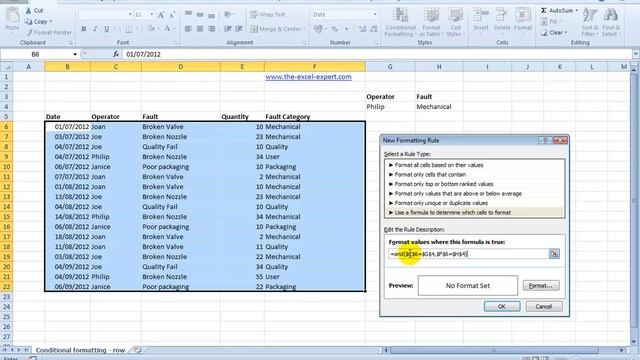Select 'Use a formula to determine which cells'
This screenshot has width=640, height=360.
coord(475,212)
